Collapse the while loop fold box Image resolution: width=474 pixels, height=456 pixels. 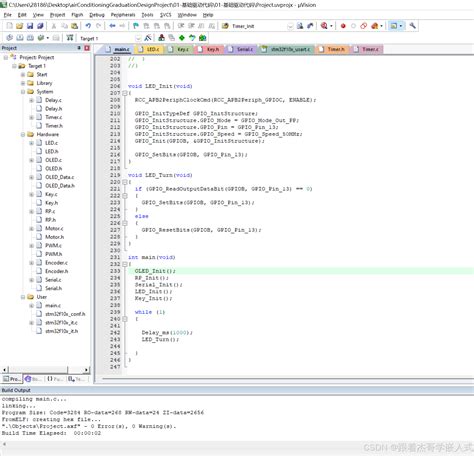click(125, 319)
